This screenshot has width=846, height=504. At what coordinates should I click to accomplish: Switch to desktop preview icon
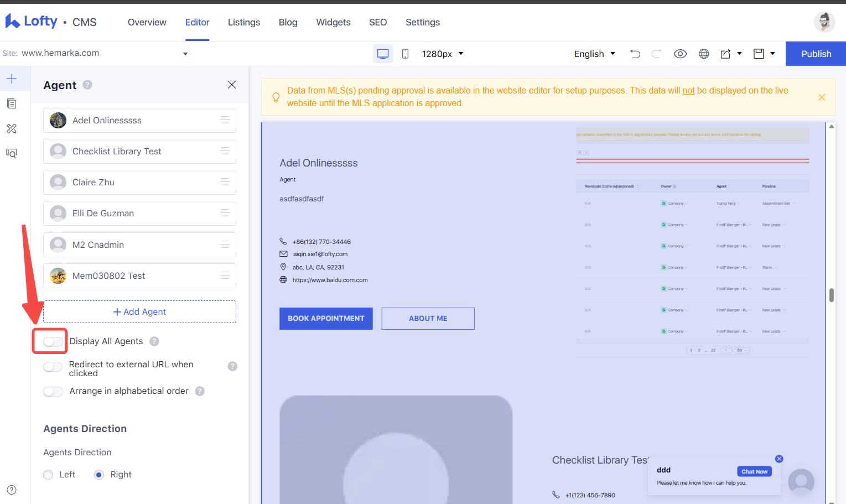coord(383,54)
